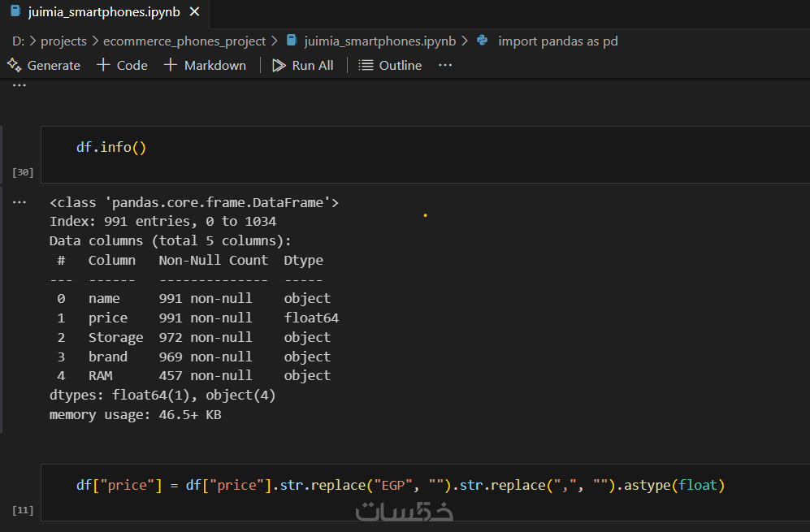Click the notebook icon in the breadcrumb path
Image resolution: width=810 pixels, height=532 pixels.
pyautogui.click(x=292, y=41)
